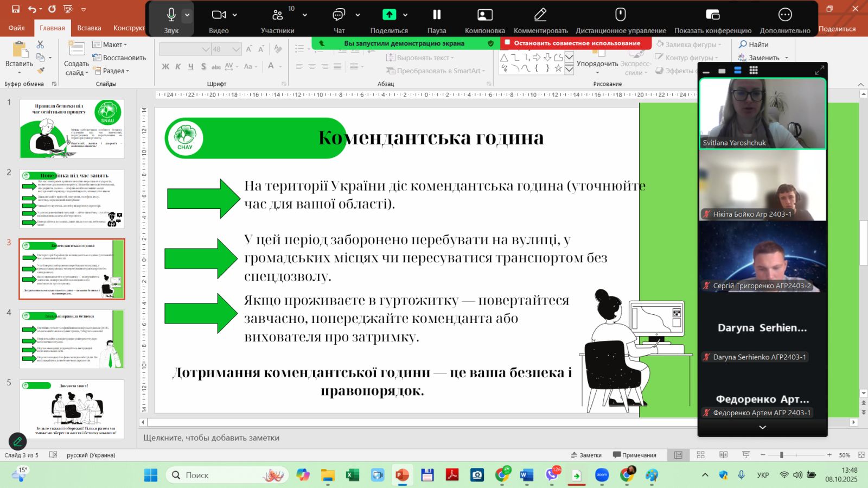Switch video panel to grid view
The width and height of the screenshot is (868, 488).
[x=753, y=71]
